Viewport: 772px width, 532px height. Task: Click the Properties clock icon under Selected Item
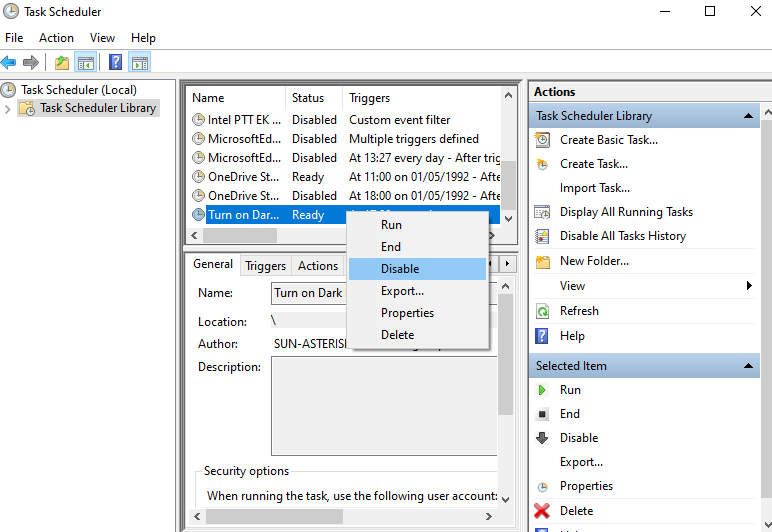[x=542, y=487]
